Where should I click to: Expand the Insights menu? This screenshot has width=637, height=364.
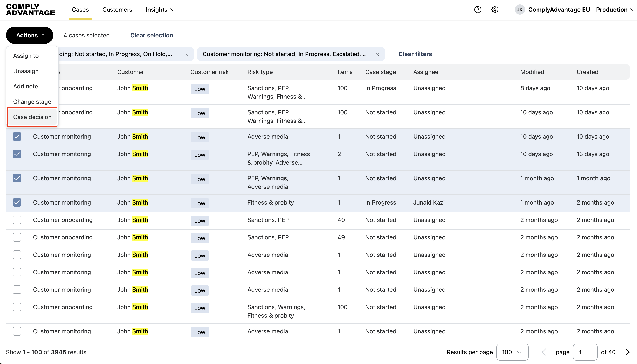coord(160,10)
